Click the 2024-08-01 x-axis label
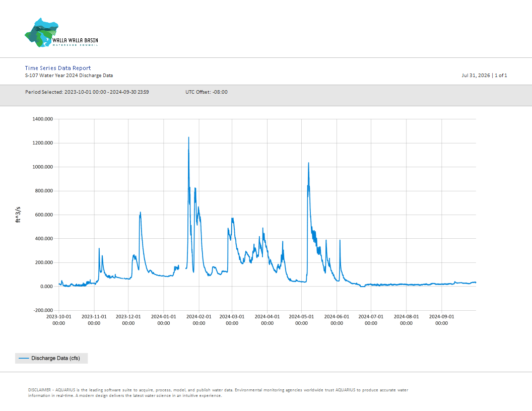Image resolution: width=532 pixels, height=411 pixels. (406, 320)
